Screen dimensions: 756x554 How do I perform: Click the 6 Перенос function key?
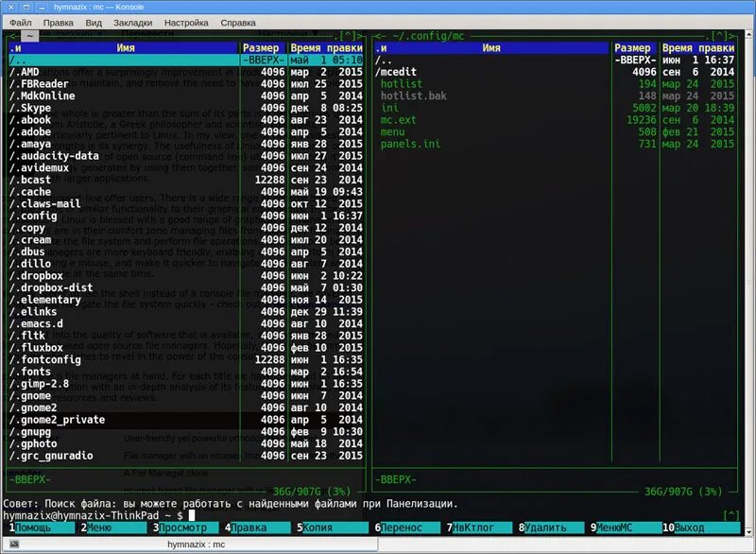point(407,528)
